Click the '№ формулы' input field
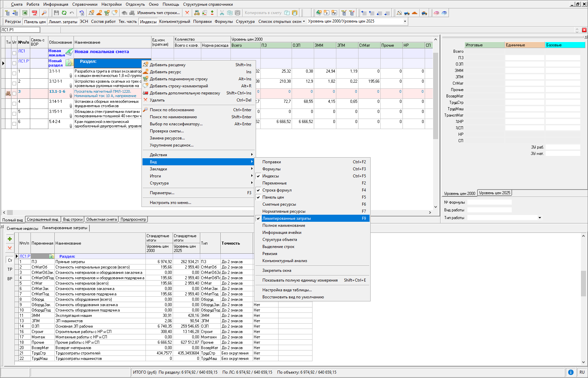The height and width of the screenshot is (378, 588). click(x=489, y=202)
